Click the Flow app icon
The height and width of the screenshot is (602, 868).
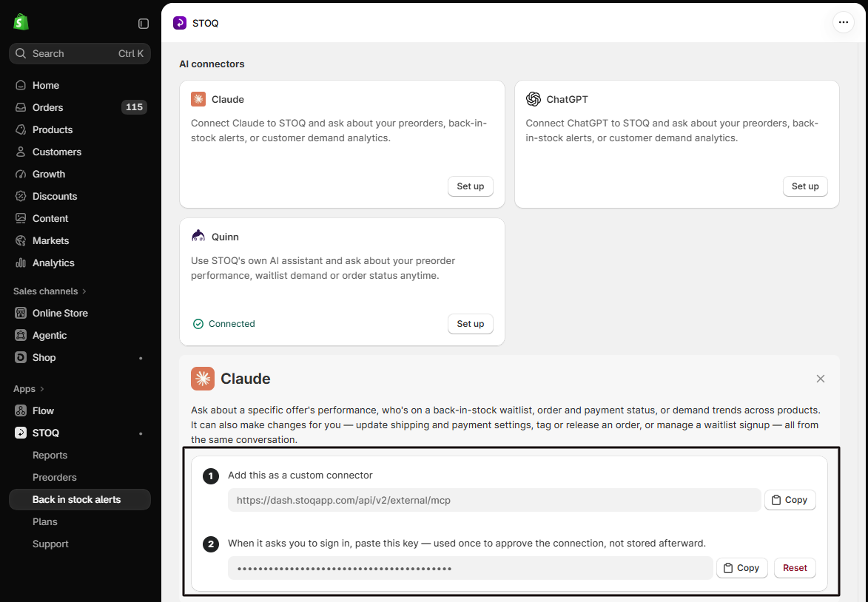point(21,410)
